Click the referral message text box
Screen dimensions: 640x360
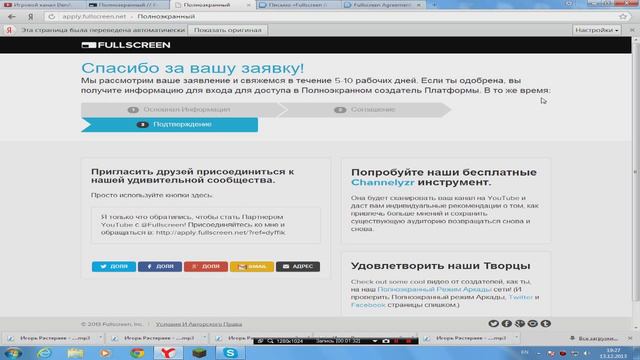tap(206, 225)
